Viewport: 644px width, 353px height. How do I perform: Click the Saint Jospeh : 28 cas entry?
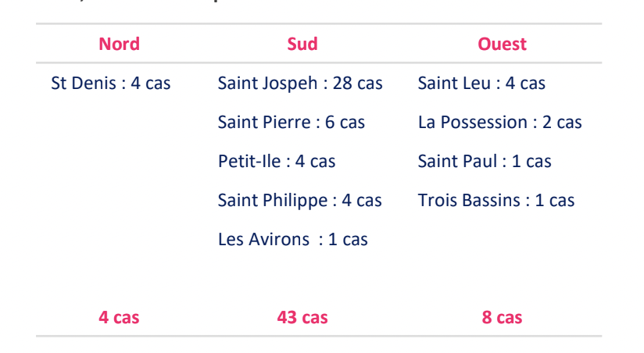pyautogui.click(x=300, y=83)
